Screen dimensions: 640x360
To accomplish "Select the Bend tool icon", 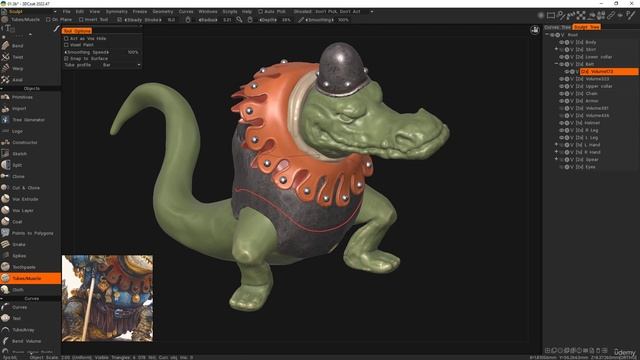I will [5, 46].
